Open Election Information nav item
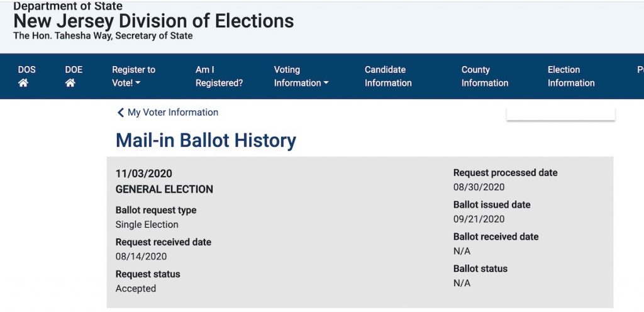Screen dimensions: 644x312 tap(570, 76)
